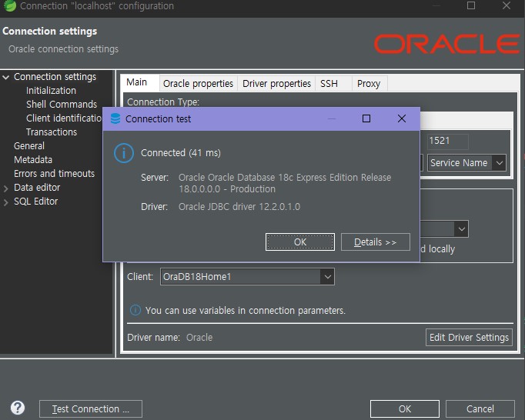
Task: Select Transactions in settings tree
Action: pyautogui.click(x=52, y=132)
